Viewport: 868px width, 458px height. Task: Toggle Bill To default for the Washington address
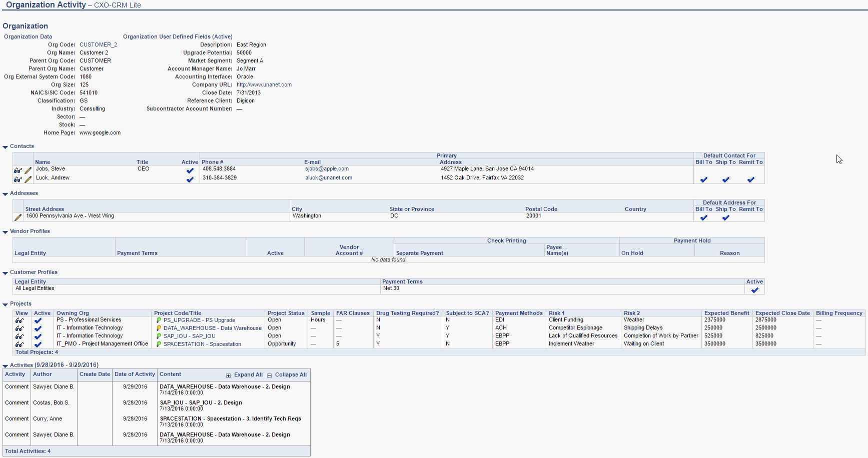[x=703, y=217]
